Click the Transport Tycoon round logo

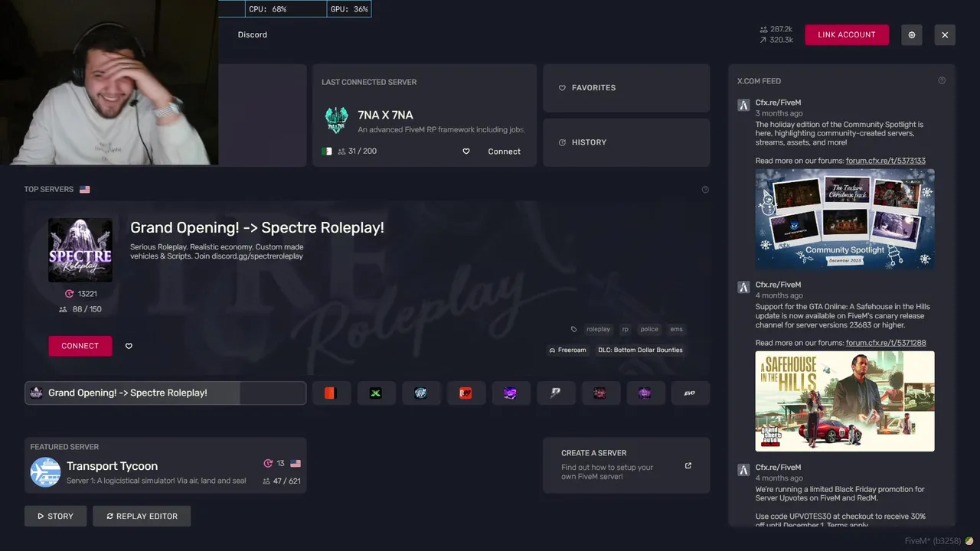tap(45, 472)
